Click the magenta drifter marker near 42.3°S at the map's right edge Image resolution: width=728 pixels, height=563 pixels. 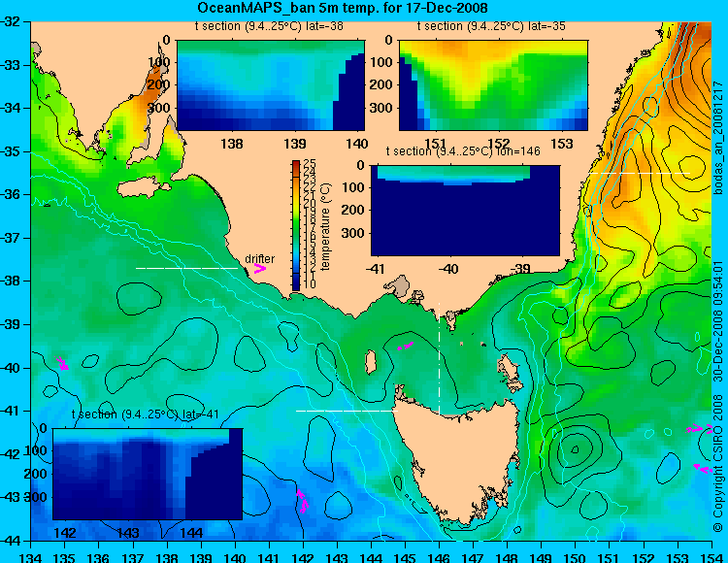click(703, 468)
